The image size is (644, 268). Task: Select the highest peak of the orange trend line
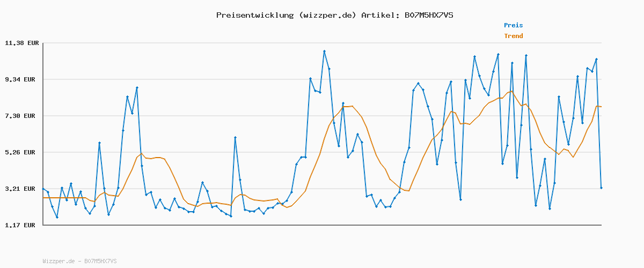tap(511, 91)
